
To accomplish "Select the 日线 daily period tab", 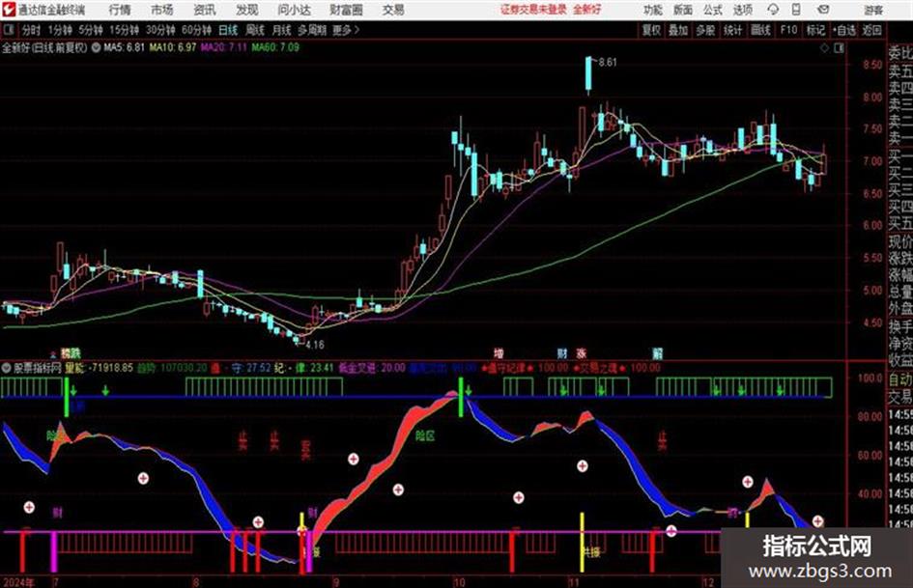I will click(x=228, y=30).
